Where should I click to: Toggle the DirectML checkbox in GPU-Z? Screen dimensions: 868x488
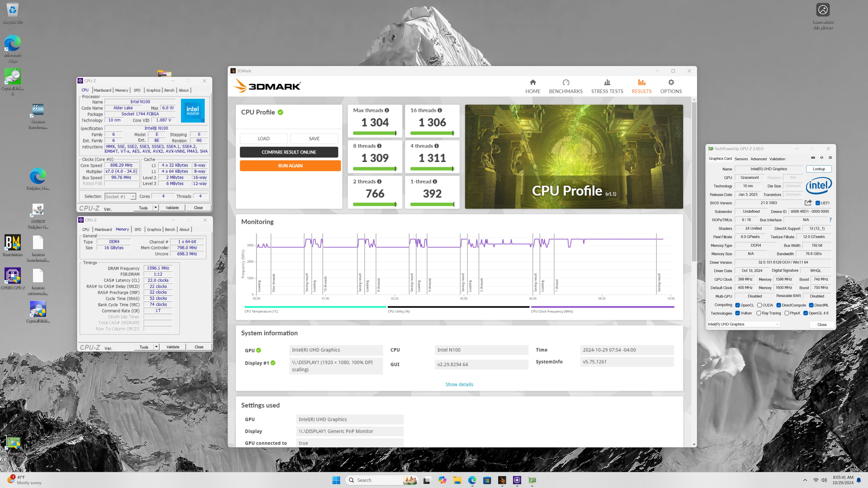[811, 305]
